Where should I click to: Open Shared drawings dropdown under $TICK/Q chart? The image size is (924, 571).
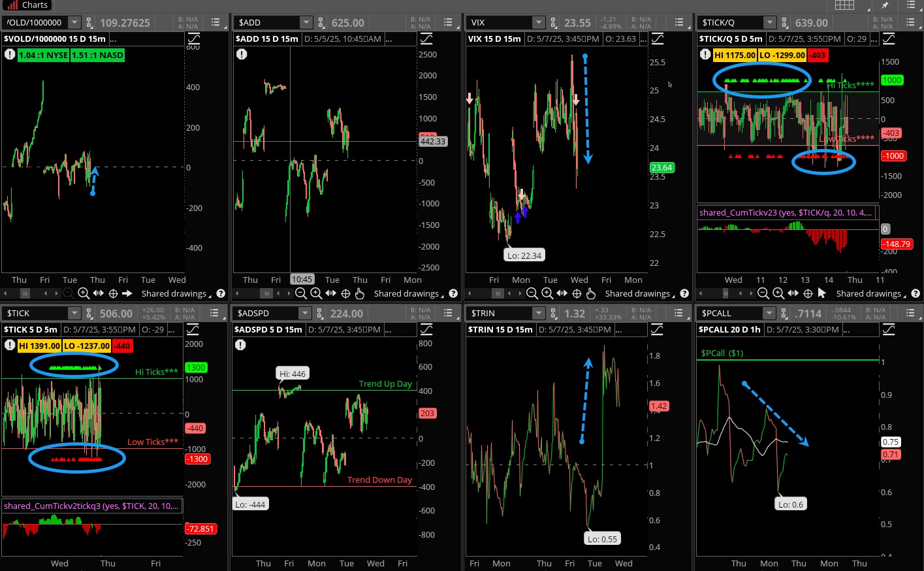[868, 293]
